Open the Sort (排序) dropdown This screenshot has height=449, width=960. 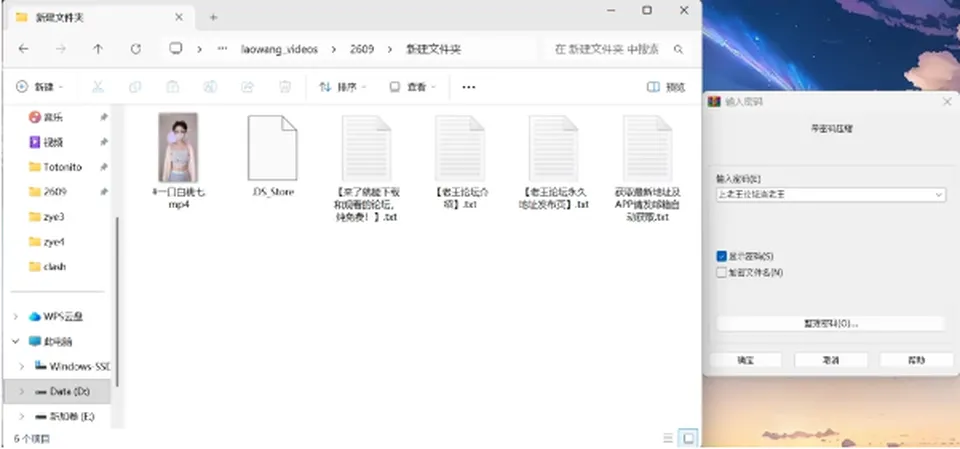343,87
